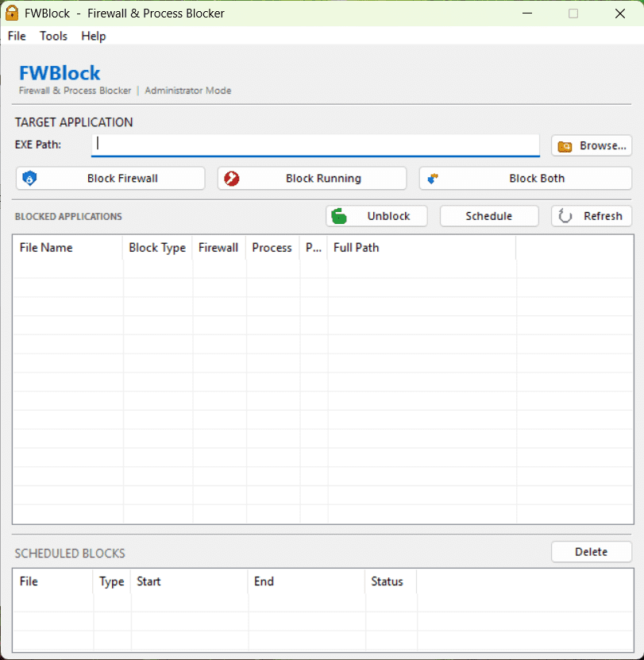Viewport: 644px width, 660px height.
Task: Click the Schedule button
Action: coord(489,216)
